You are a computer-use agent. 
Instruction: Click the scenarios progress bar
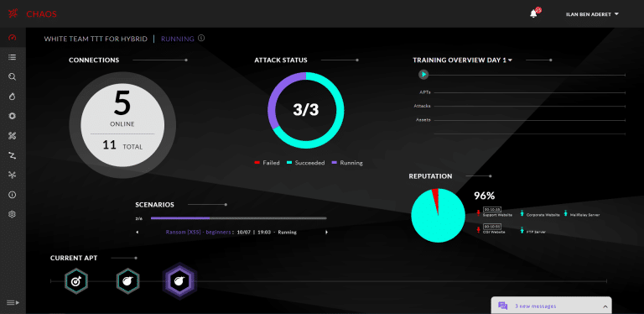click(x=239, y=218)
